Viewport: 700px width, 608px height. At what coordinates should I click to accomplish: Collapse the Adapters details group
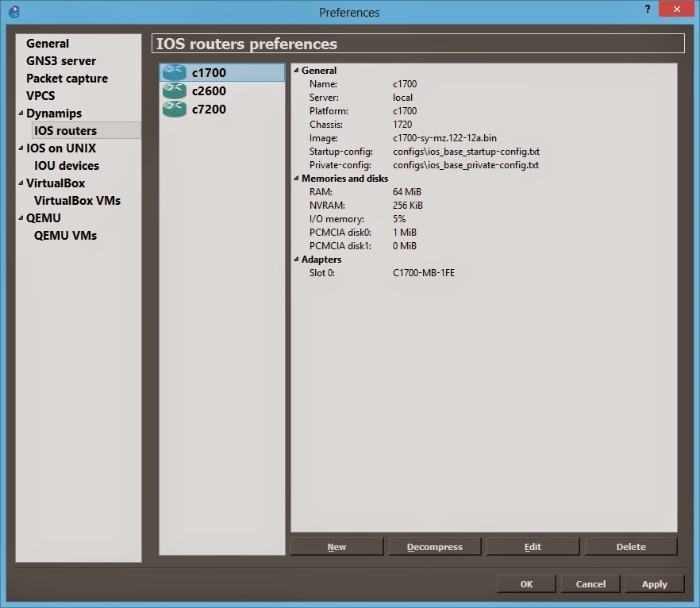(x=296, y=259)
